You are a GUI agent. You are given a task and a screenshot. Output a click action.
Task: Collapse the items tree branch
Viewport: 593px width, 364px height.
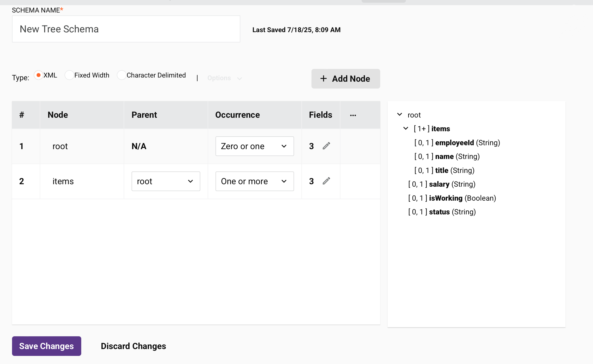point(406,128)
